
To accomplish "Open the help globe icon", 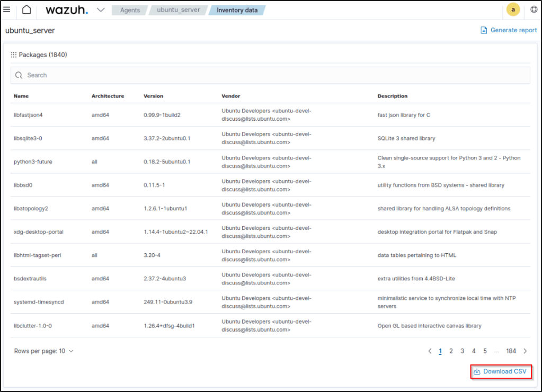I will [534, 10].
